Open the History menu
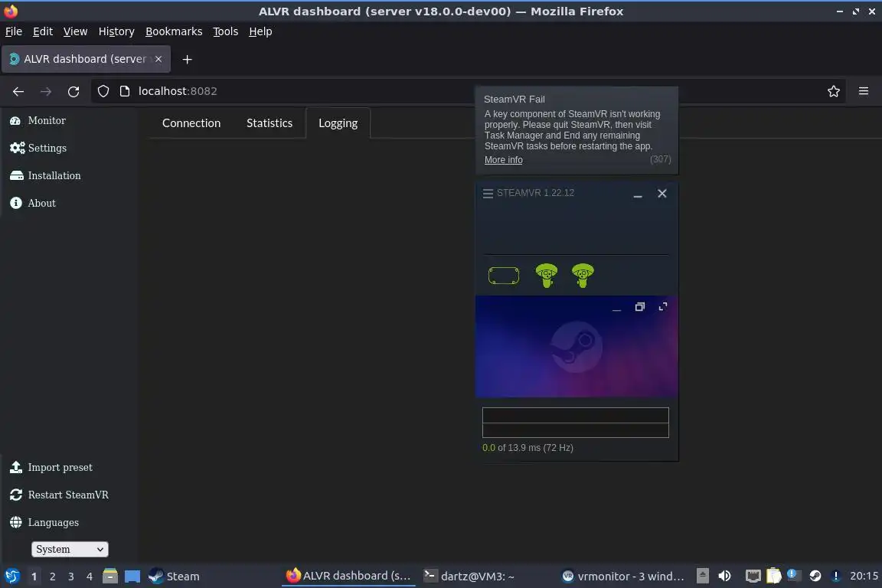This screenshot has height=588, width=882. (x=116, y=31)
